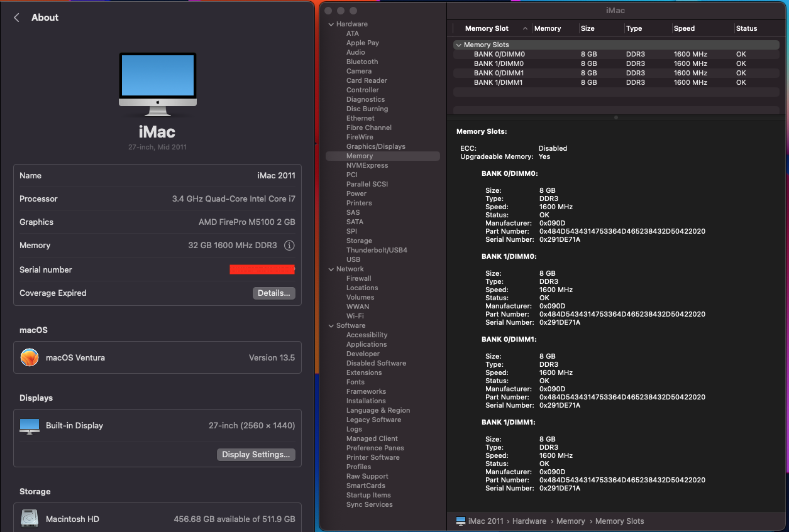Close the System Information window

pos(328,11)
